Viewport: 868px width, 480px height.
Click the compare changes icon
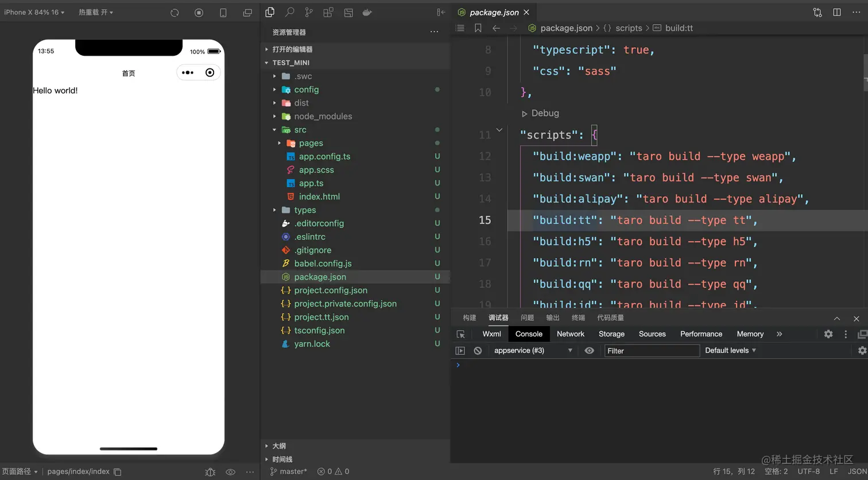click(817, 12)
